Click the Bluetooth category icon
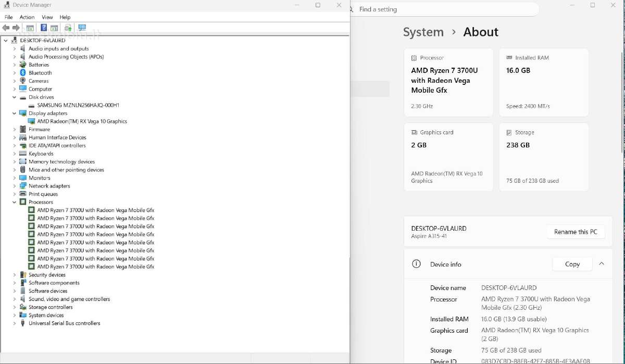Viewport: 625px width, 364px height. (x=23, y=73)
